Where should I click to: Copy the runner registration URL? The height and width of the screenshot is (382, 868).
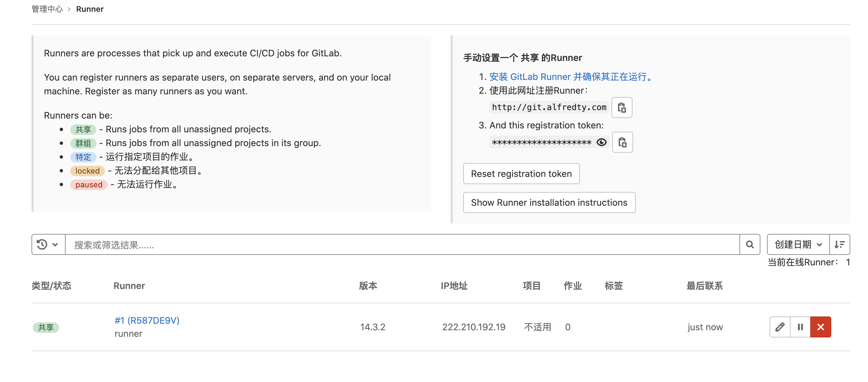click(622, 107)
